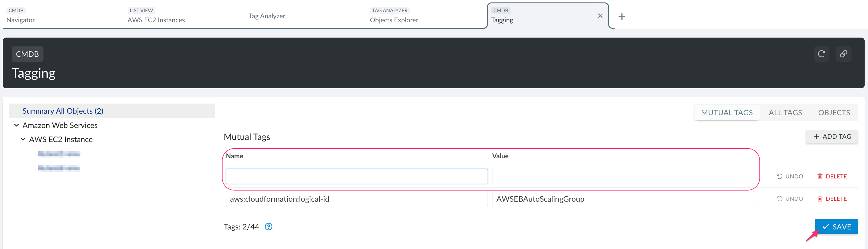
Task: Close the CMDB Tagging tab
Action: (600, 16)
